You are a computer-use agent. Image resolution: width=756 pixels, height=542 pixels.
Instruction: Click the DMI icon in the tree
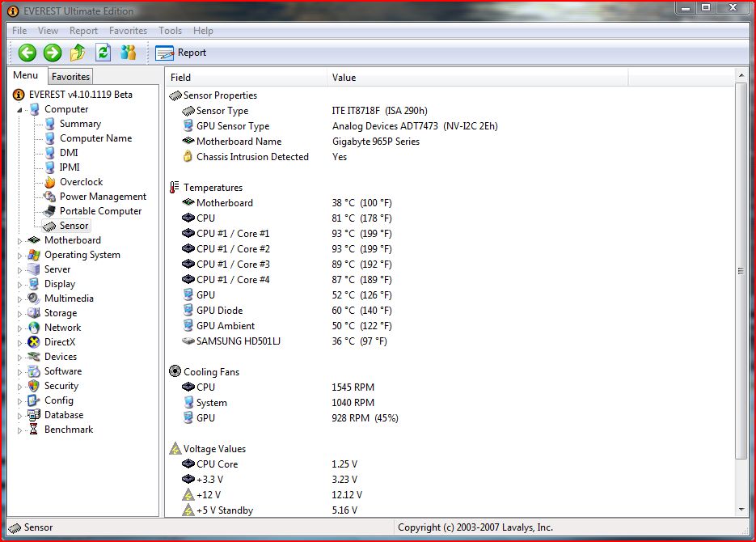49,153
